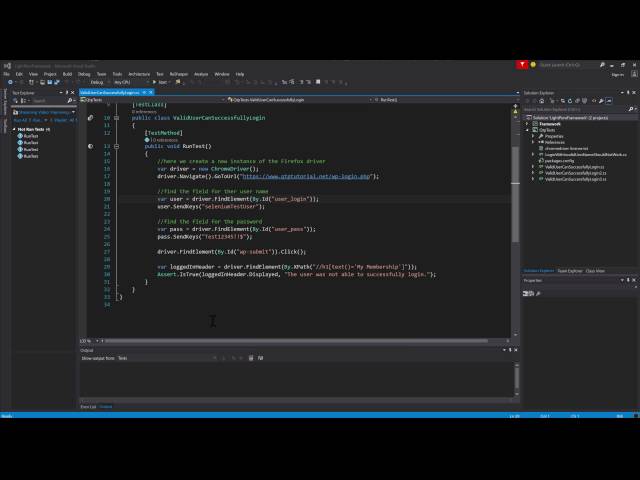The image size is (640, 480).
Task: Pin the ValidUserCanSuccessfullyLogin.cs editor tab
Action: pos(144,93)
